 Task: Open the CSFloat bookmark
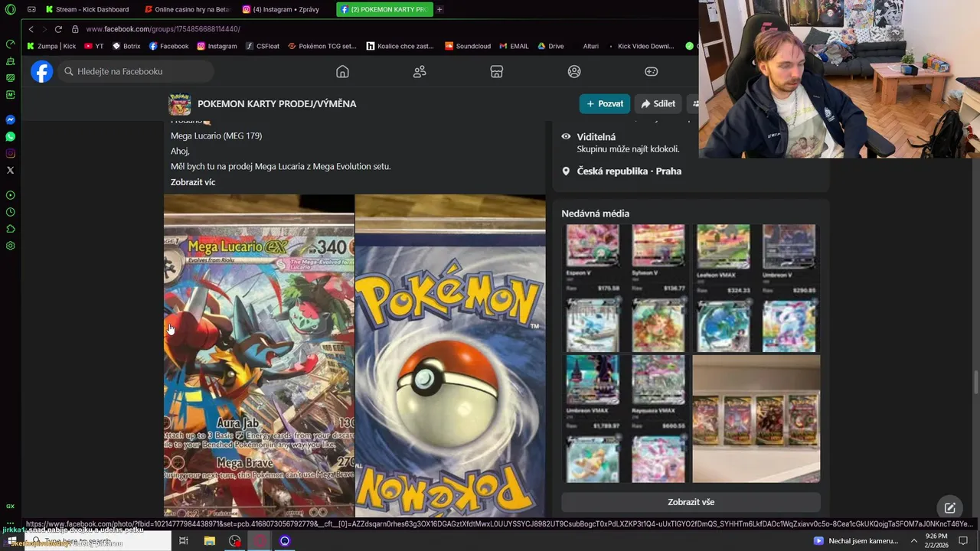pyautogui.click(x=263, y=46)
